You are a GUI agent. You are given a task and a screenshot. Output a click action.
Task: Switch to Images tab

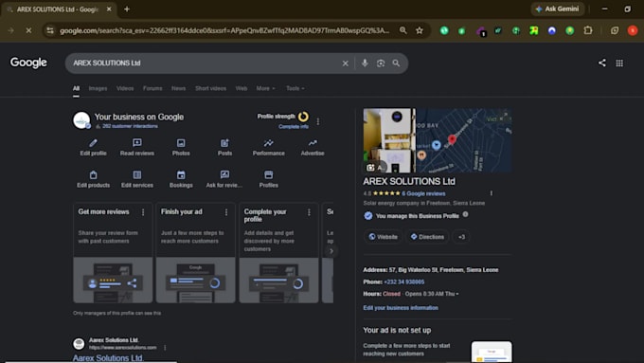pos(98,88)
